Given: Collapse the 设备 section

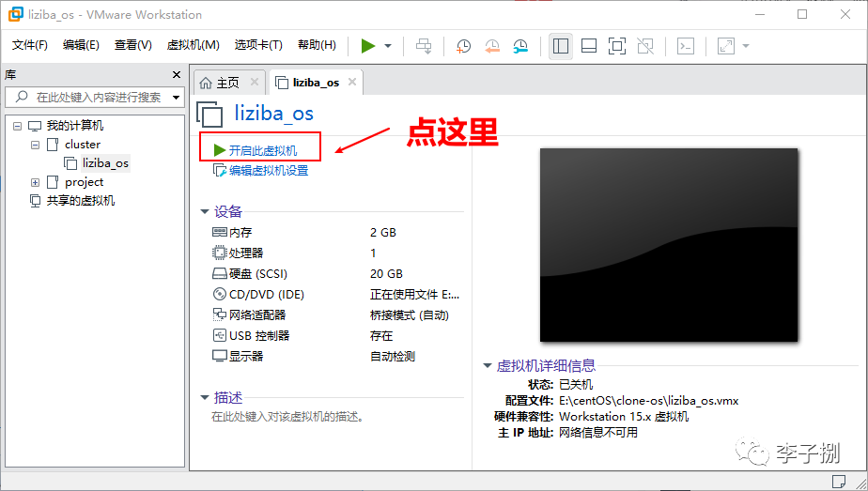Looking at the screenshot, I should coord(204,212).
